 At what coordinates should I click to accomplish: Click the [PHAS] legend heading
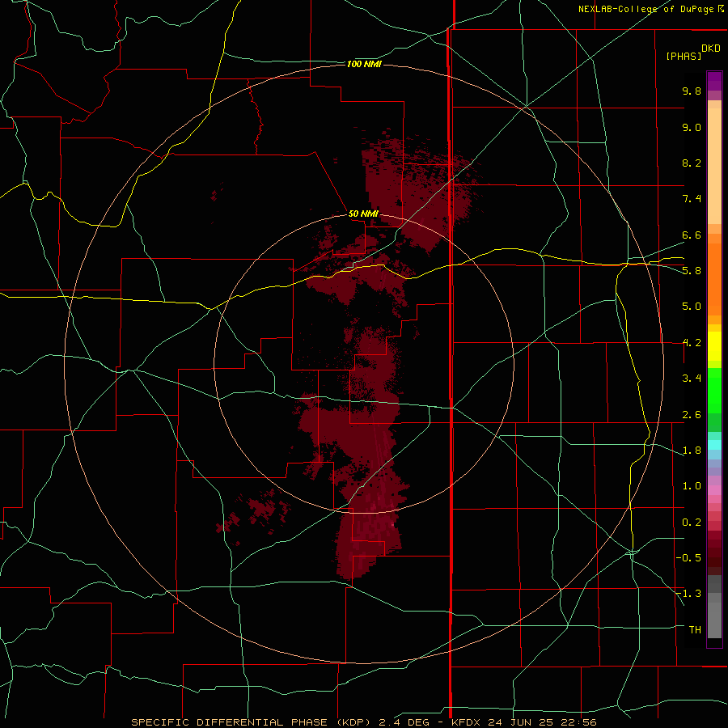[x=684, y=56]
